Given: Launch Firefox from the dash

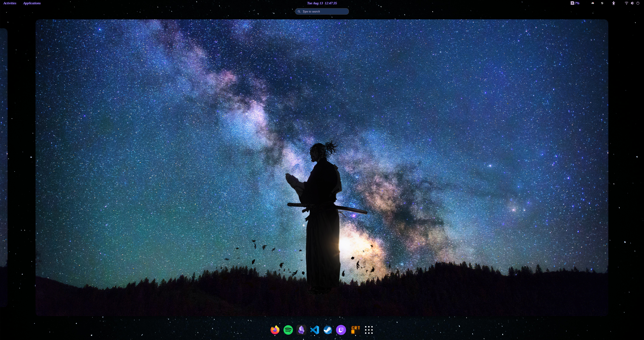Looking at the screenshot, I should pos(275,330).
